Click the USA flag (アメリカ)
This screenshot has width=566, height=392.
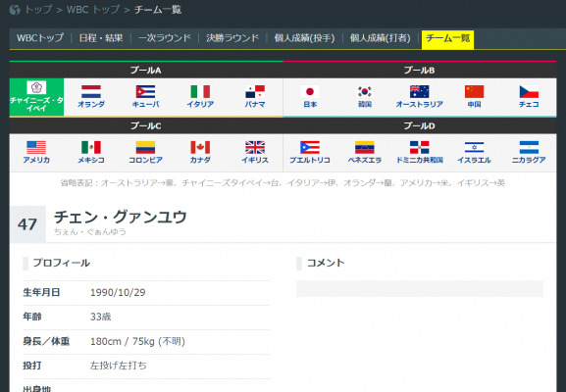(x=36, y=147)
